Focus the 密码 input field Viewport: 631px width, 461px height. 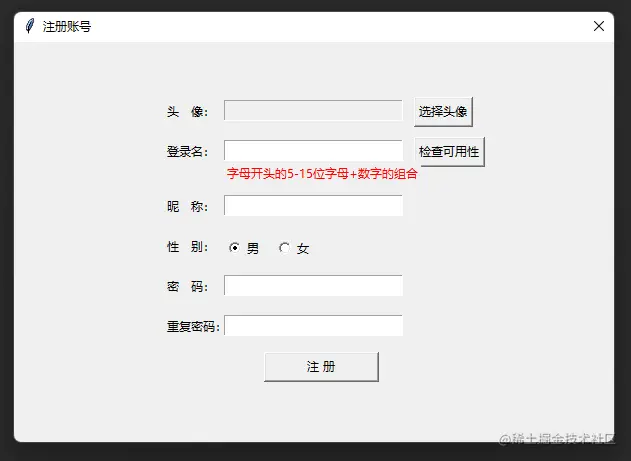[313, 286]
